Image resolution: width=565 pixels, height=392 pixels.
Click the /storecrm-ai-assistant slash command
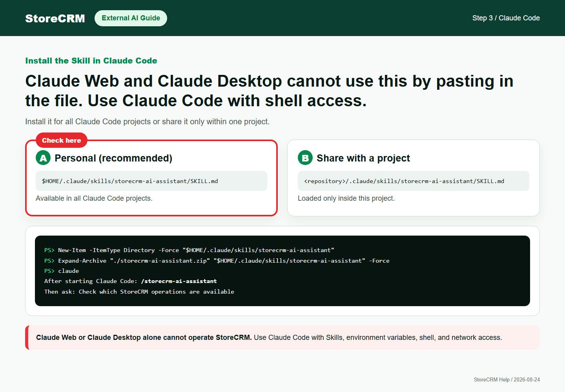point(179,281)
